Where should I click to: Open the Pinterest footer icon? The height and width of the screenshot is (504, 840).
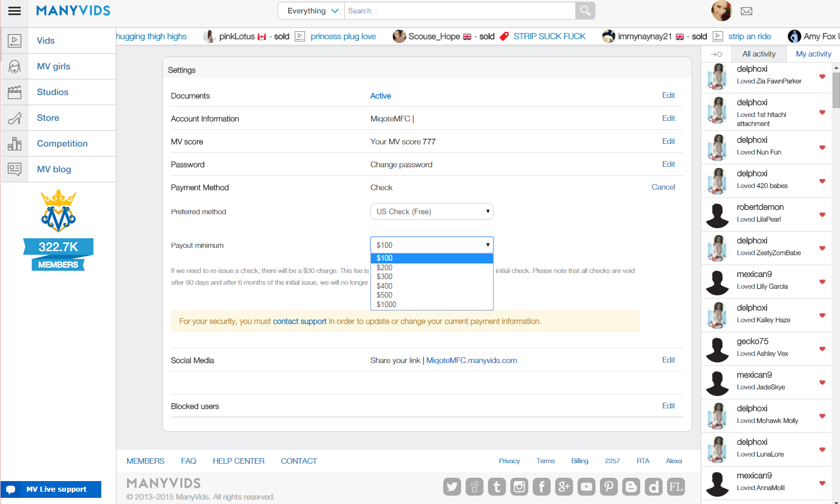pyautogui.click(x=609, y=487)
